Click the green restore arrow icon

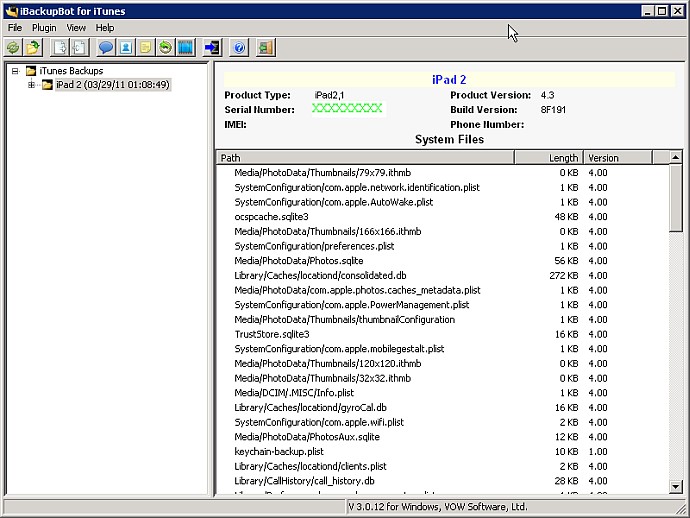click(165, 48)
